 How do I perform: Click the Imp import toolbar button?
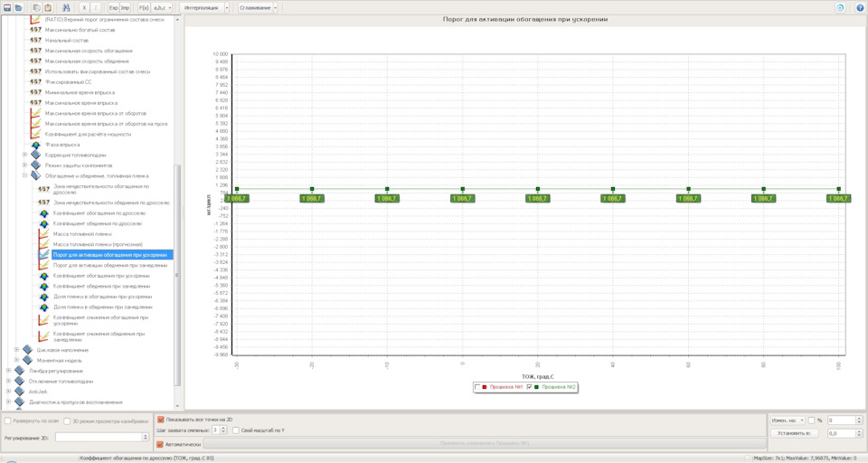[x=125, y=8]
